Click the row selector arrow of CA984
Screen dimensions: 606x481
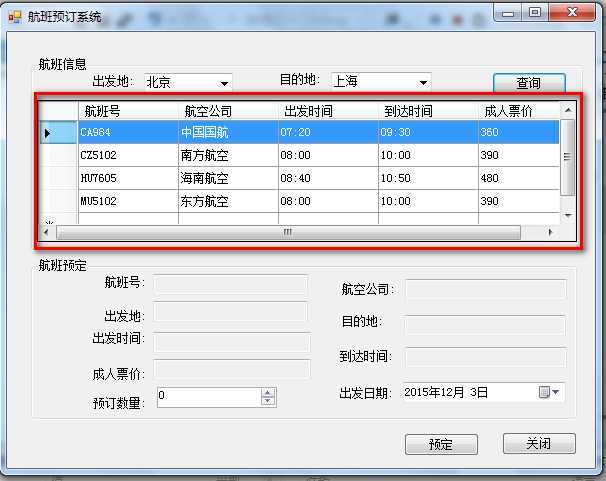click(59, 133)
